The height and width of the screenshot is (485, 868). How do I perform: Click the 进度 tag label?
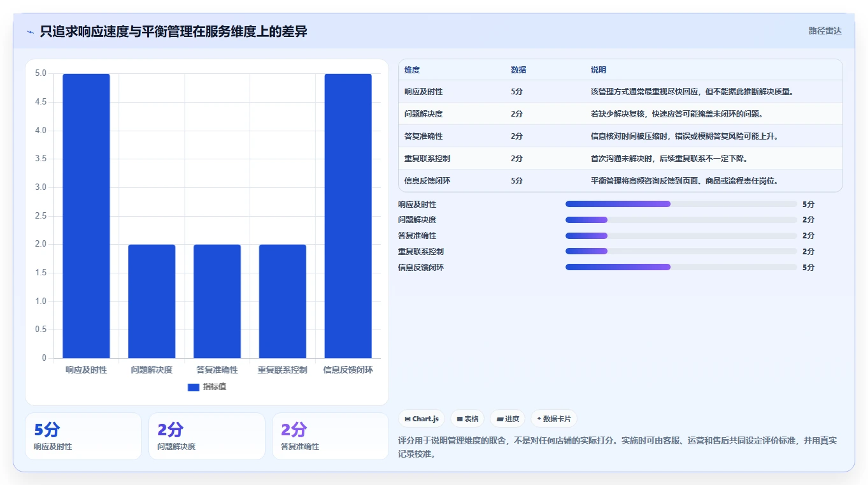pos(512,419)
